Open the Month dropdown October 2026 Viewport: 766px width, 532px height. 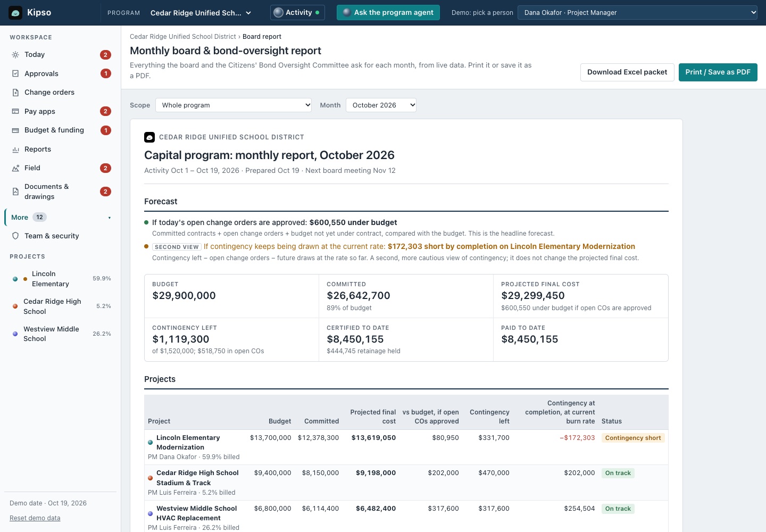381,105
